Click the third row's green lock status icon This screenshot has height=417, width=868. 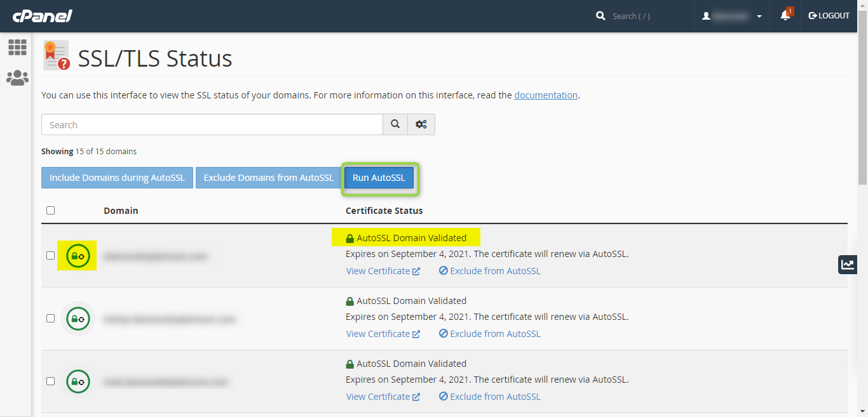point(78,381)
